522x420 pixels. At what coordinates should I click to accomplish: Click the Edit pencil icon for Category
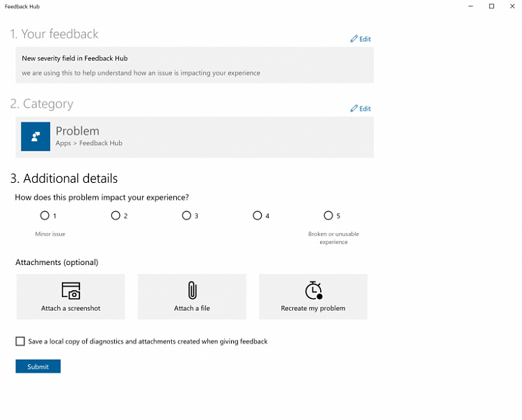pyautogui.click(x=354, y=108)
